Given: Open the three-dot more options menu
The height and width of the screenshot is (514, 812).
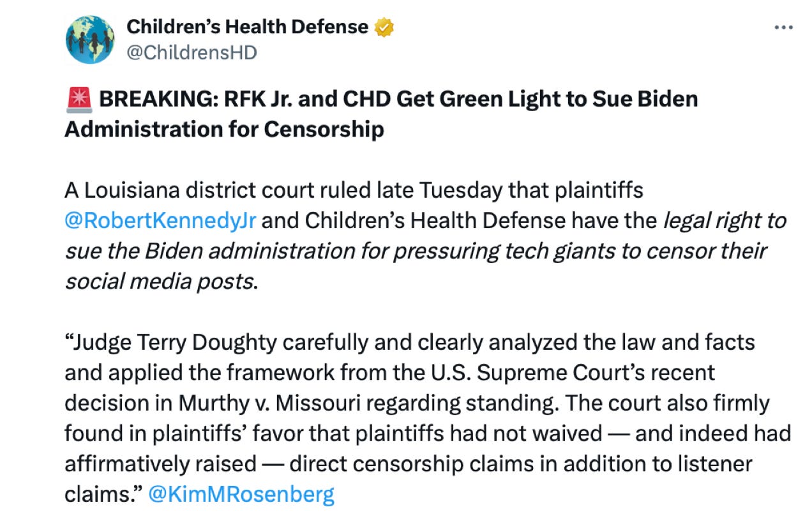Looking at the screenshot, I should click(x=783, y=28).
